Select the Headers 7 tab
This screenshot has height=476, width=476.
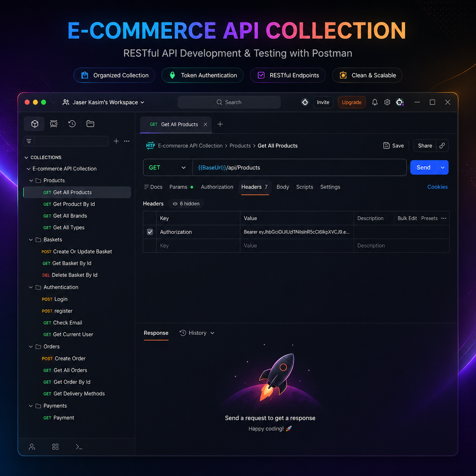(x=255, y=187)
